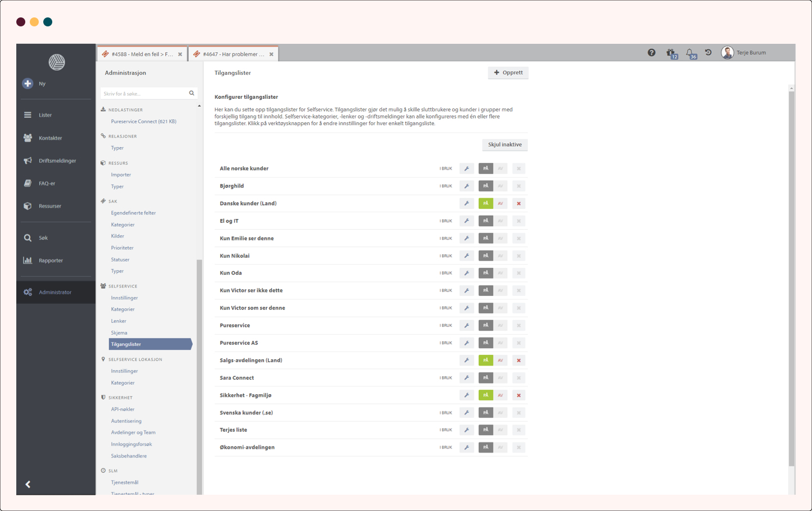Click the plus Ny icon in sidebar
Viewport: 812px width, 511px height.
28,84
